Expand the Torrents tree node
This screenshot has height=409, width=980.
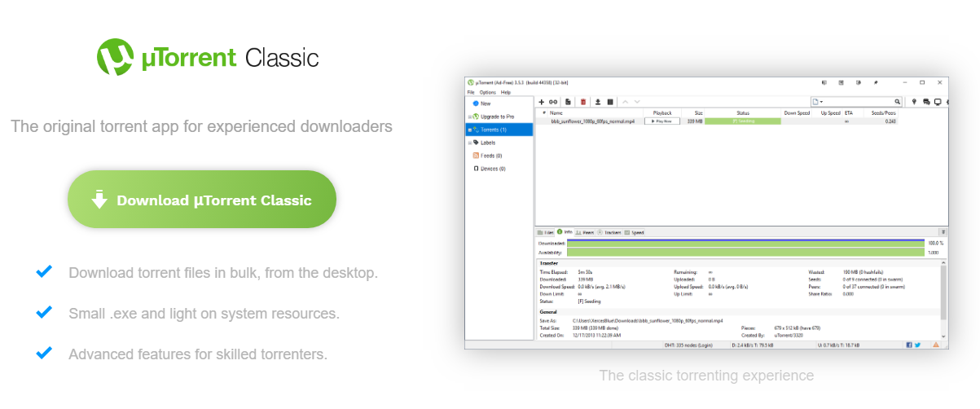point(468,130)
